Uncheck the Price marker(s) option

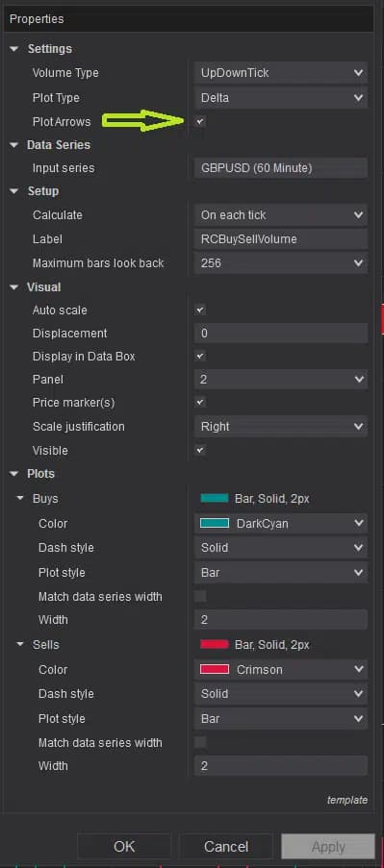click(200, 403)
